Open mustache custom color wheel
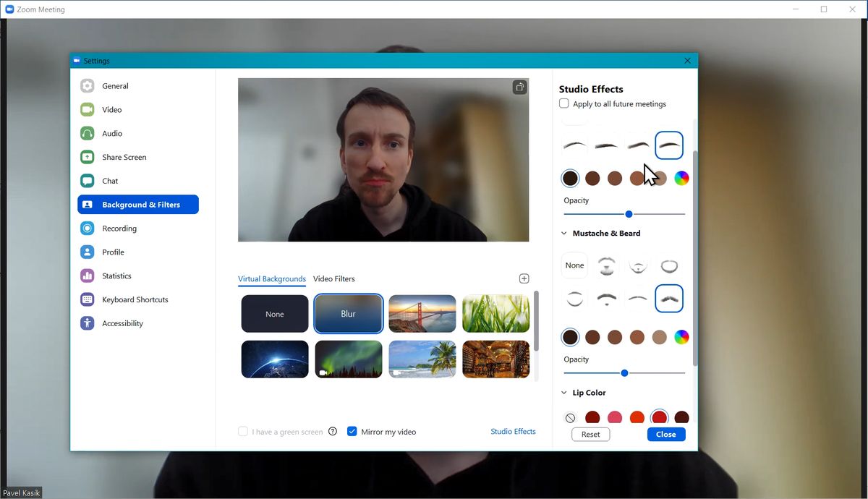The image size is (868, 499). click(x=681, y=337)
